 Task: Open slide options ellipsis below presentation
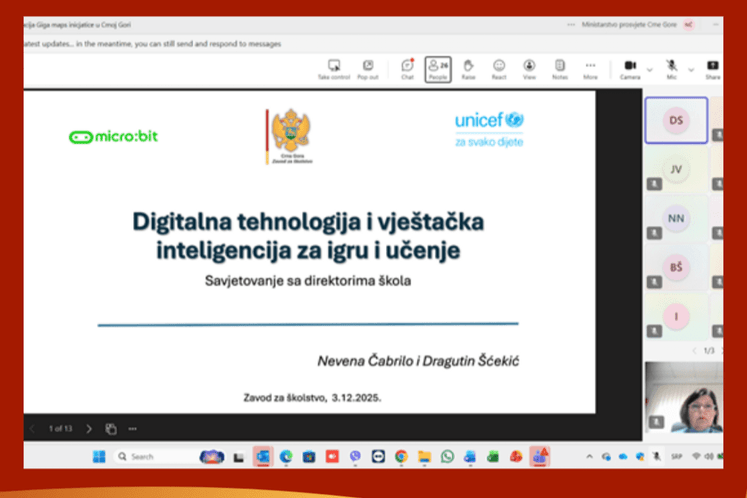click(132, 428)
